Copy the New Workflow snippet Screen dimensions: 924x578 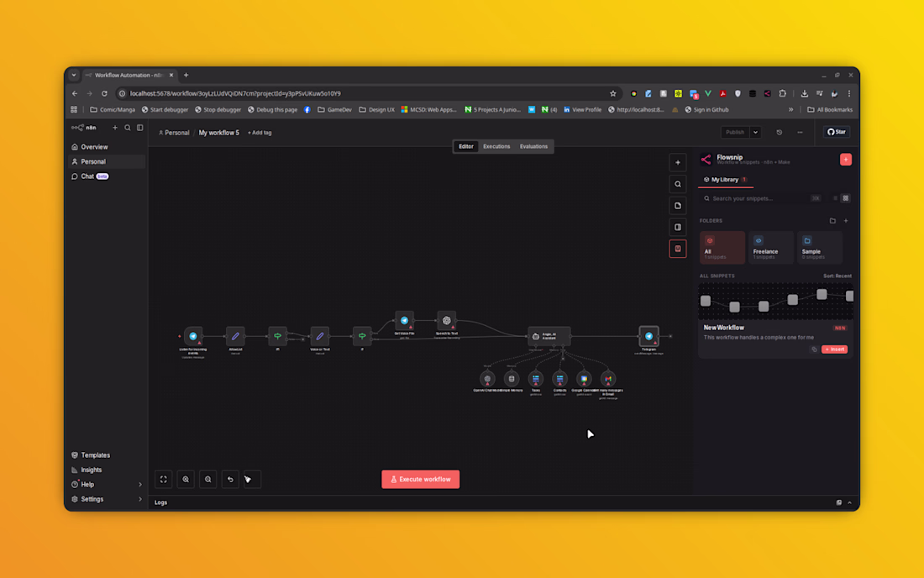[814, 349]
